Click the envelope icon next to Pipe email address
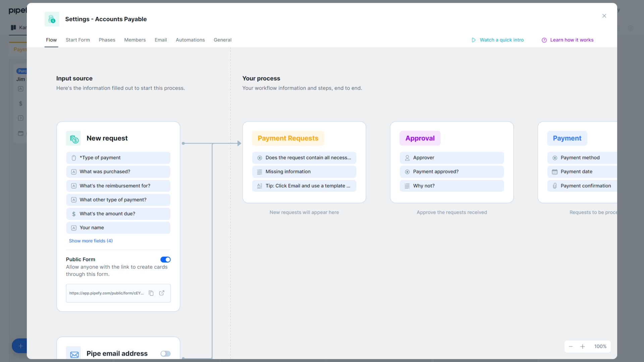644x362 pixels. coord(74,353)
